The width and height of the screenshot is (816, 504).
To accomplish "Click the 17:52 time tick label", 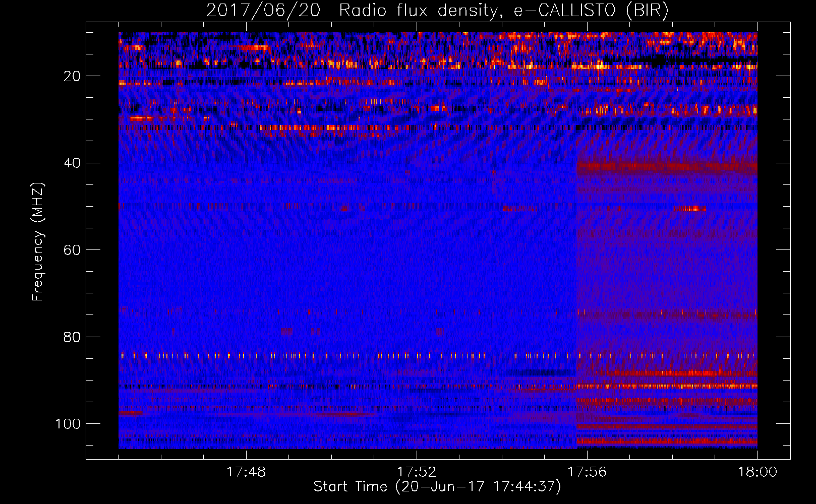I will pos(417,472).
